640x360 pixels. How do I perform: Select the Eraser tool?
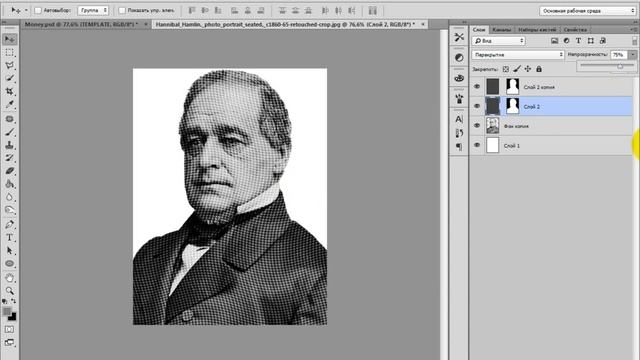[x=10, y=171]
